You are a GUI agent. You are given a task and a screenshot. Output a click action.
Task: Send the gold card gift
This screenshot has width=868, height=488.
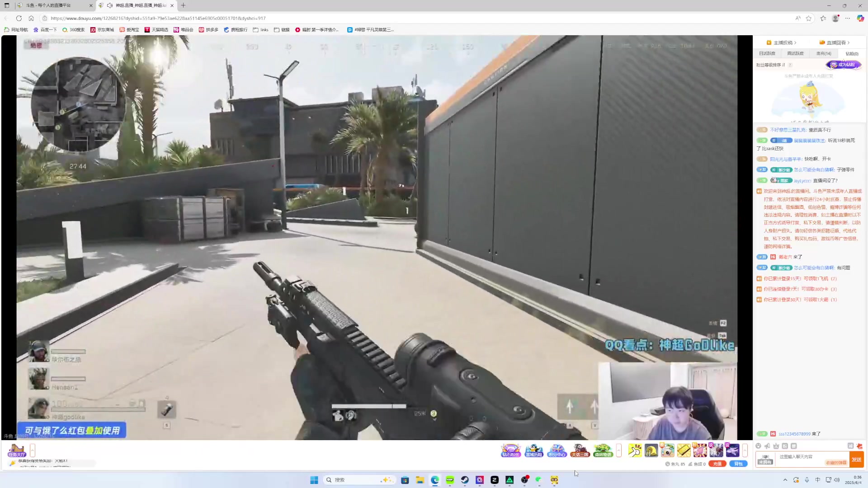point(684,450)
